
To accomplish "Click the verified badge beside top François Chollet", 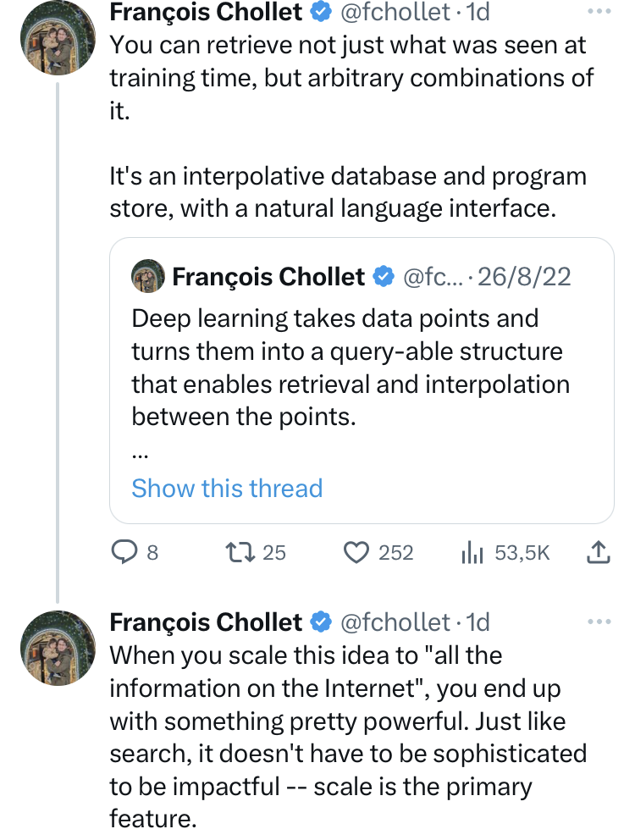I will tap(320, 12).
